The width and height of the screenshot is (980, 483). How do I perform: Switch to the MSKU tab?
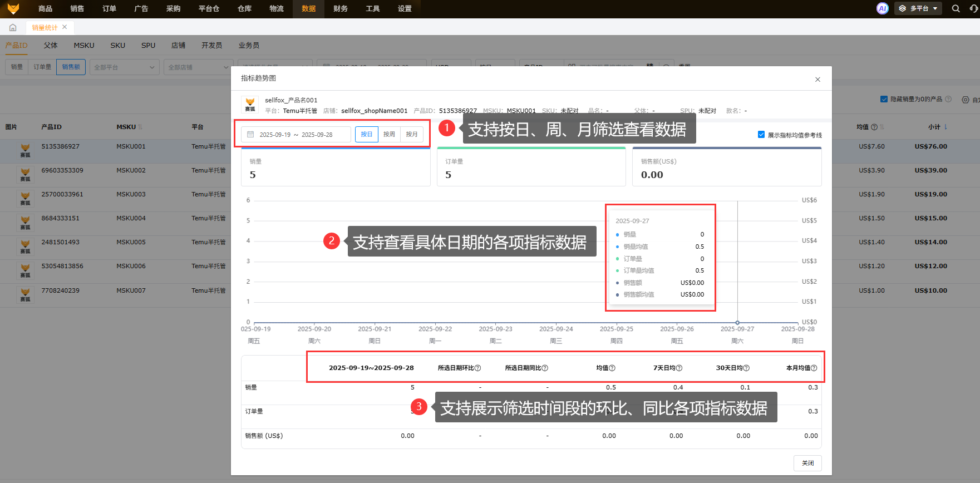tap(84, 46)
